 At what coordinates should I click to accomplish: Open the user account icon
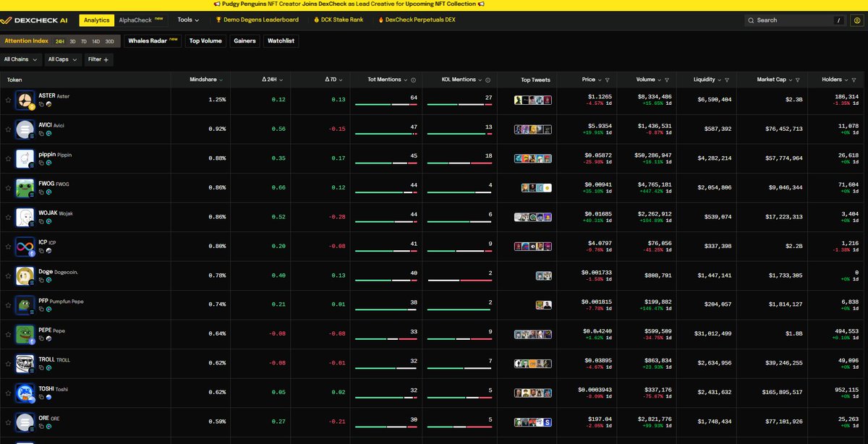[x=857, y=20]
